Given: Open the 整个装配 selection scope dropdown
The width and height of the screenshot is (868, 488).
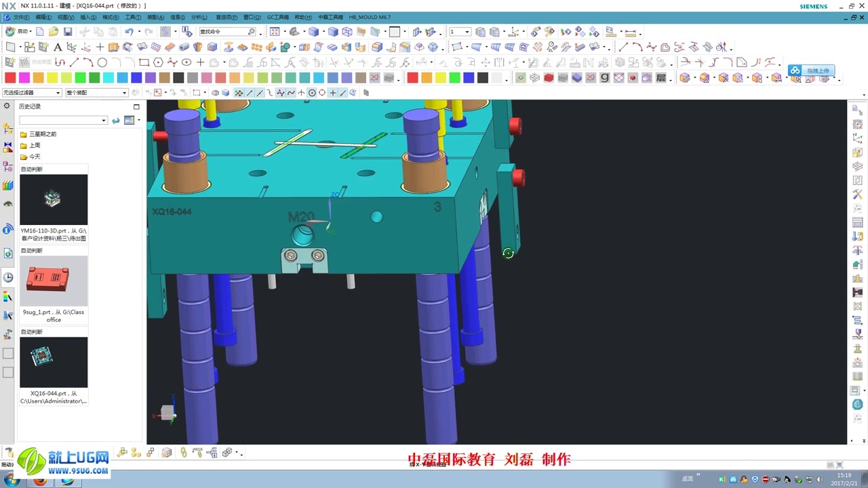Looking at the screenshot, I should coord(96,93).
